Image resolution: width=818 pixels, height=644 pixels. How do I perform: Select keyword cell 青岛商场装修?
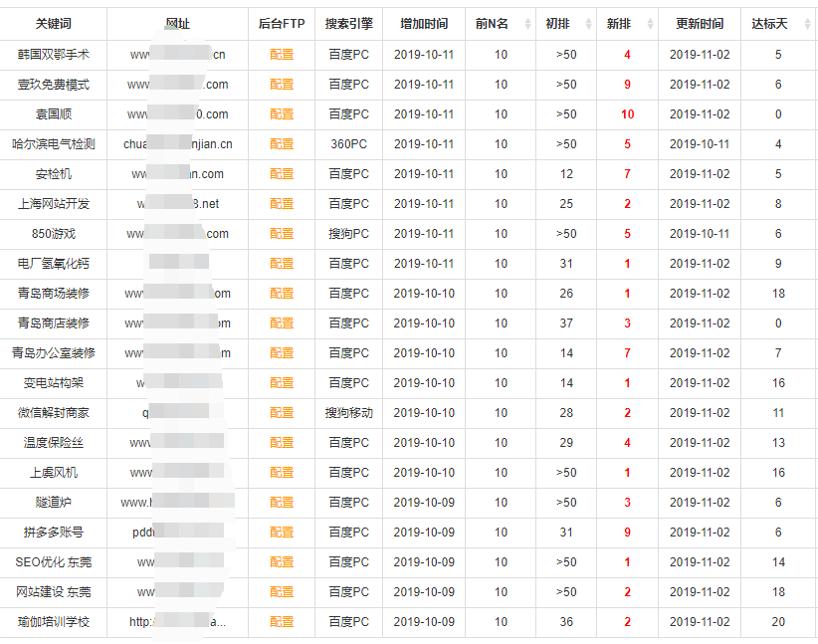(53, 294)
